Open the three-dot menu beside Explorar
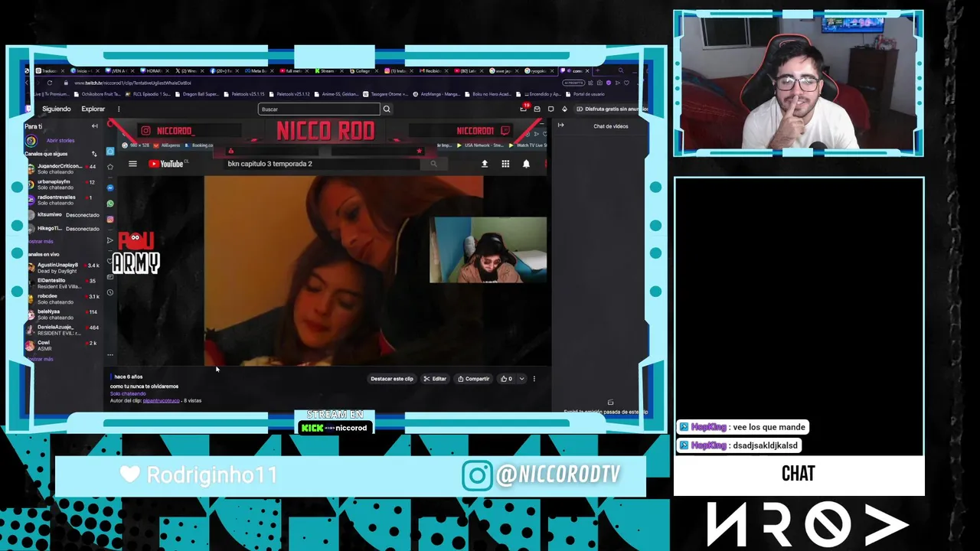This screenshot has width=980, height=551. (119, 109)
